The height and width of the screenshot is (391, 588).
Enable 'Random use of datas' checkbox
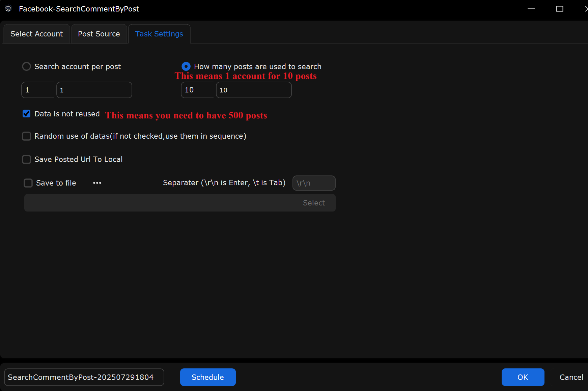pyautogui.click(x=26, y=136)
